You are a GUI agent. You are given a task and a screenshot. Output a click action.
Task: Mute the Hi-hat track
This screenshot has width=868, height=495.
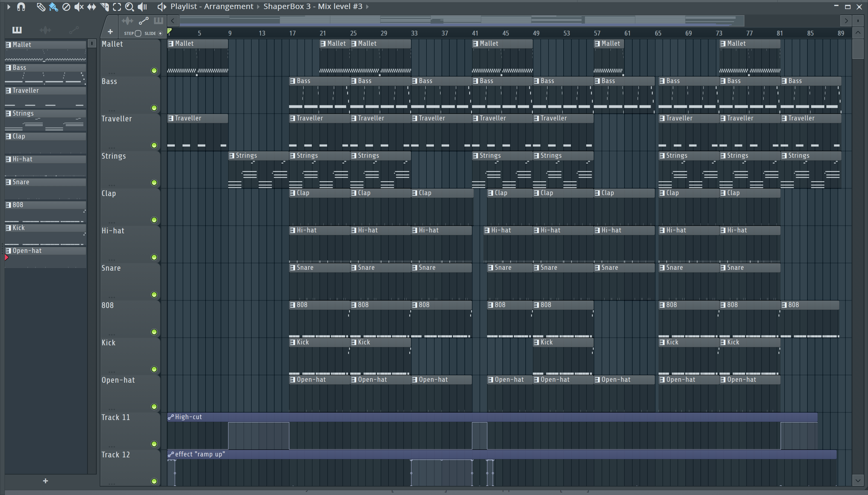tap(154, 257)
